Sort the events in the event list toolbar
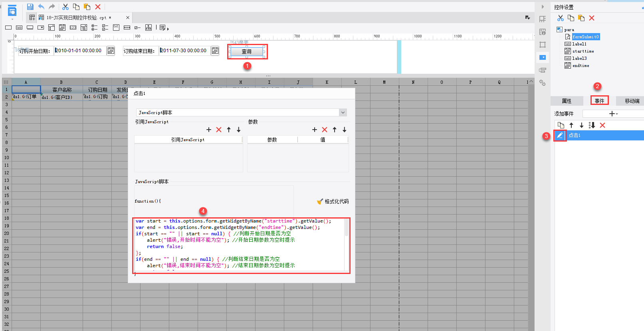 tap(592, 125)
